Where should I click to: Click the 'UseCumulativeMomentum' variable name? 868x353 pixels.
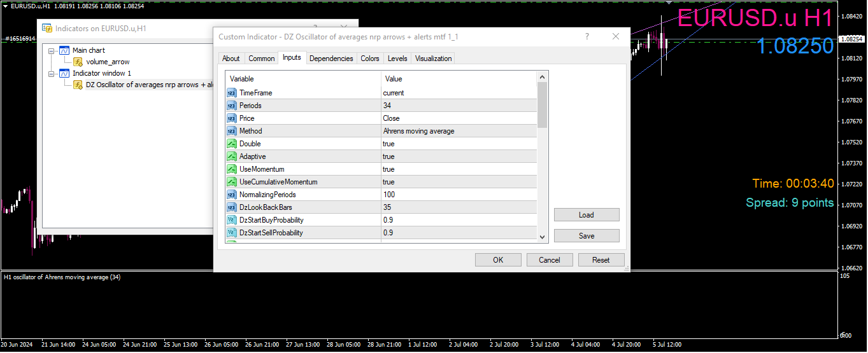pos(278,182)
